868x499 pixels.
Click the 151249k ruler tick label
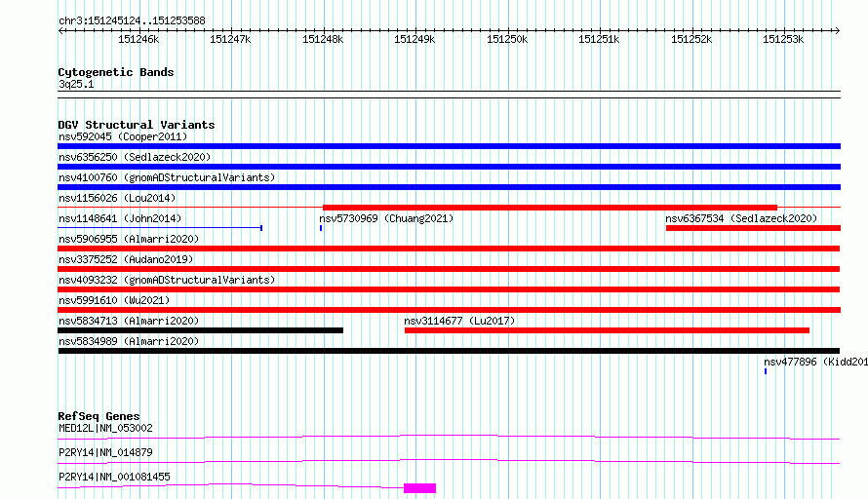point(414,39)
